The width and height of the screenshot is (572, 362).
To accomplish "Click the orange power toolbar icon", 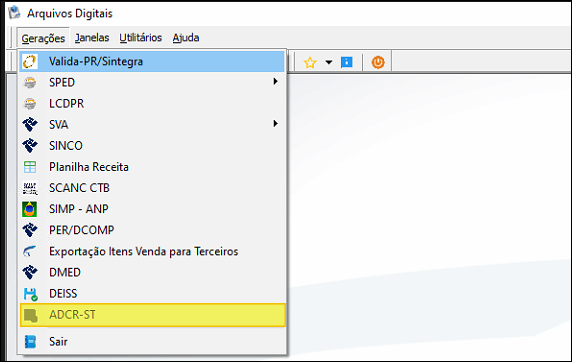I will (x=378, y=62).
